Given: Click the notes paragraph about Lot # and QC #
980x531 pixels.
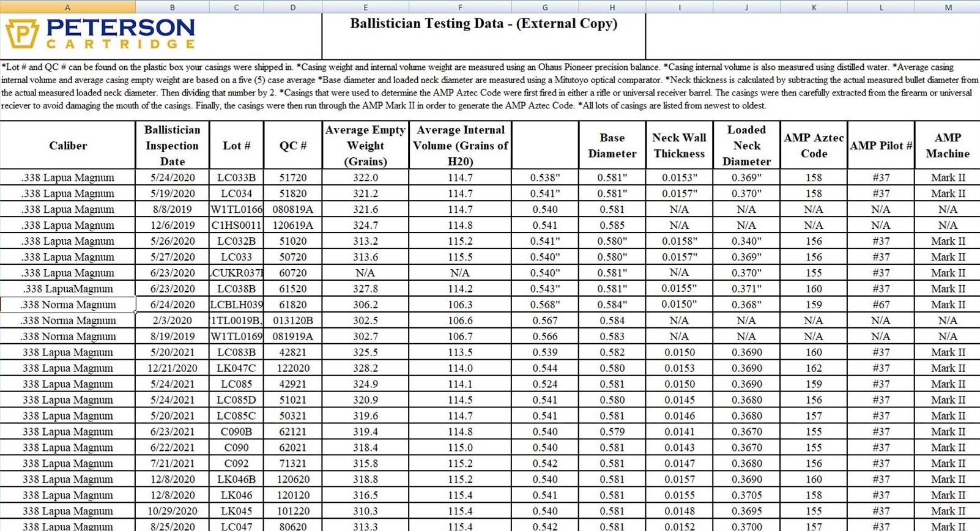Looking at the screenshot, I should click(489, 86).
